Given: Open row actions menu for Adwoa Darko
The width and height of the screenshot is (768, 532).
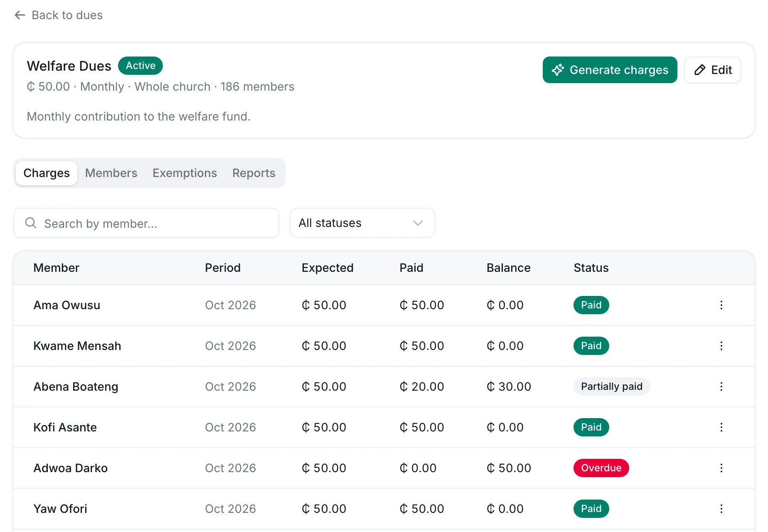Looking at the screenshot, I should click(721, 468).
